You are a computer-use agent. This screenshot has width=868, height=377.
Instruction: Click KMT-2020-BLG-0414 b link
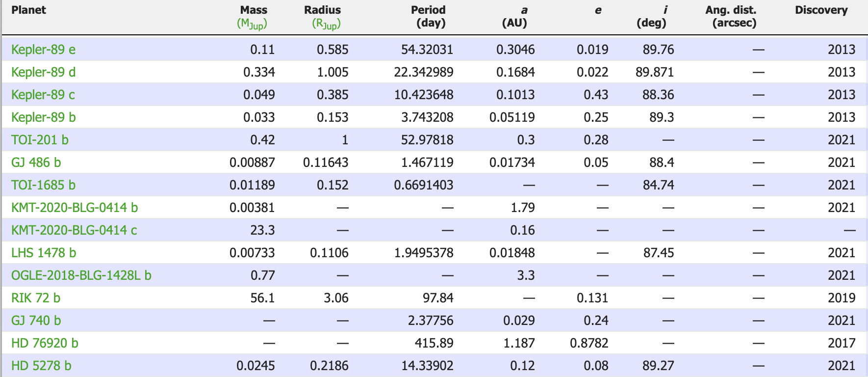coord(75,208)
